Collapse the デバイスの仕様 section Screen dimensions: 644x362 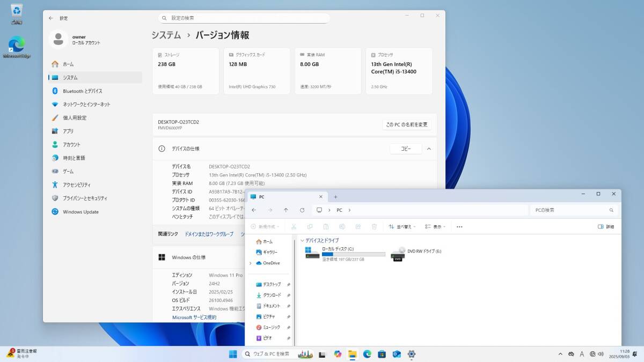pos(429,149)
